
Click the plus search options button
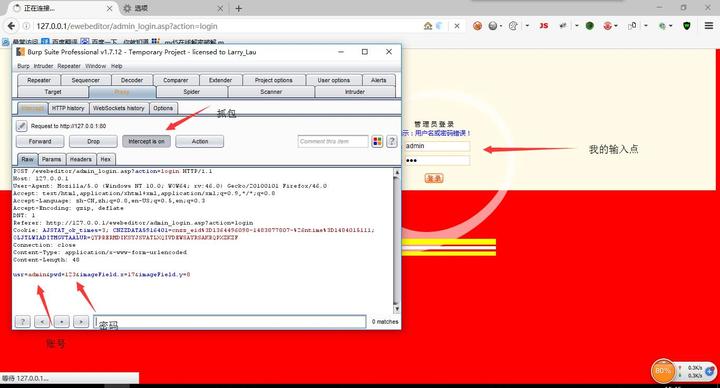[x=62, y=321]
